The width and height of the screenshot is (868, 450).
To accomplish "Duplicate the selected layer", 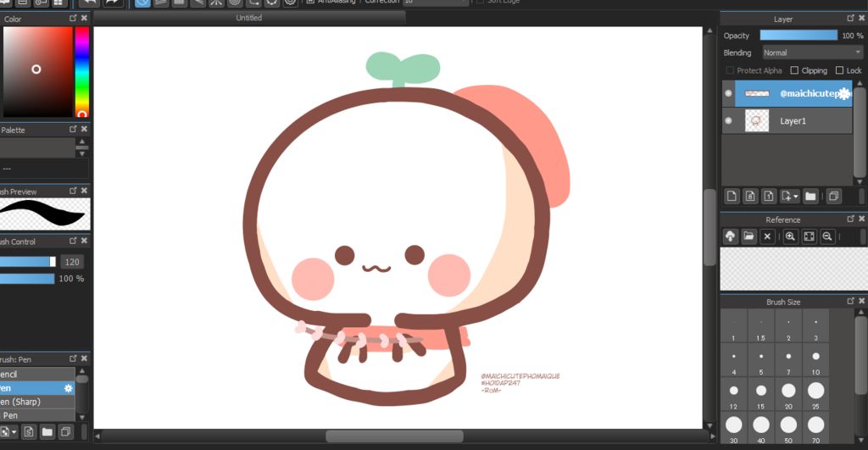I will tap(834, 196).
